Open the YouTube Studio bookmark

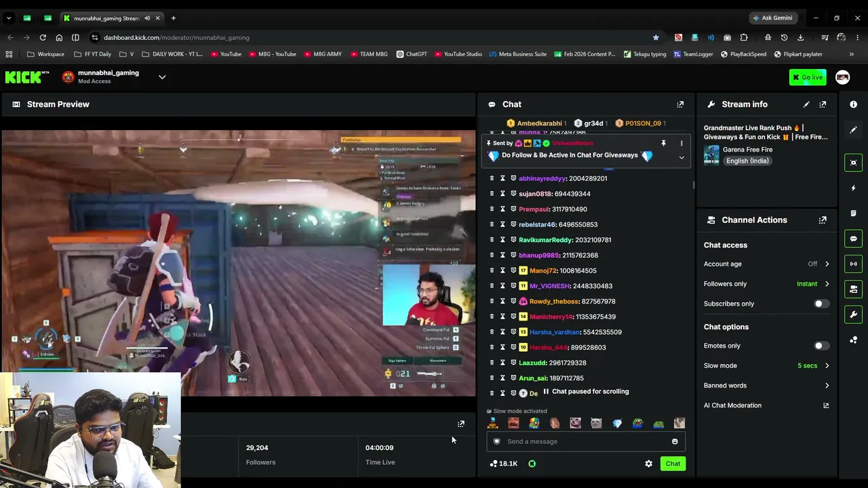pyautogui.click(x=458, y=54)
